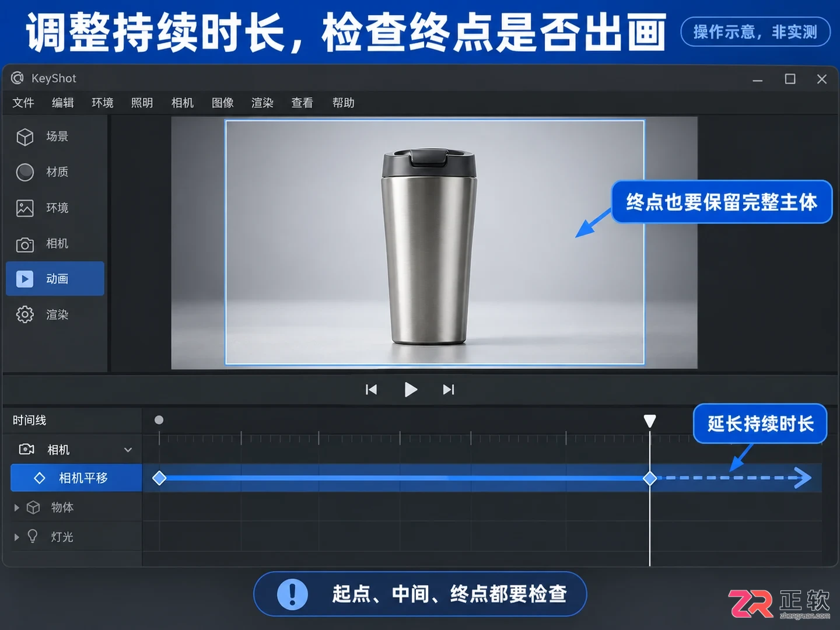
Task: Click the lightbulb icon in 灯光 row
Action: coord(33,537)
